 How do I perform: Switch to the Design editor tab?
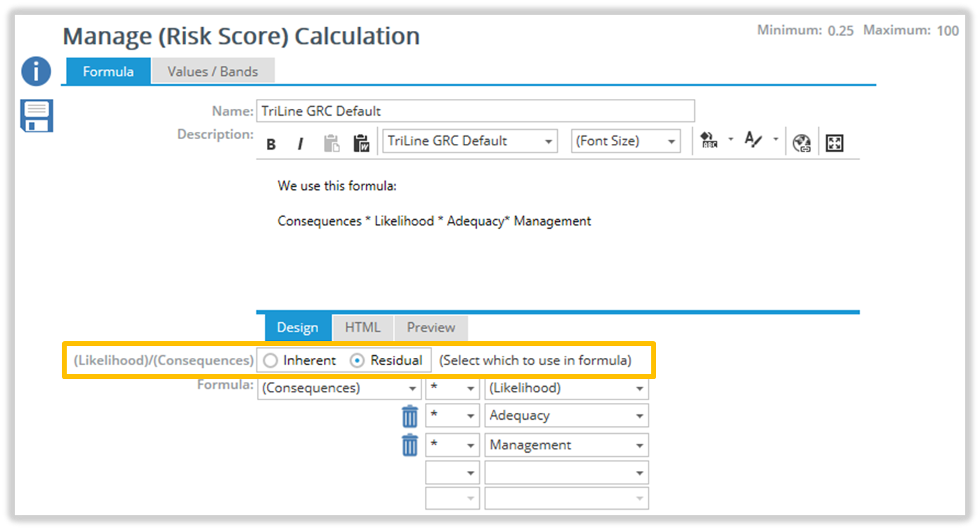pyautogui.click(x=297, y=327)
